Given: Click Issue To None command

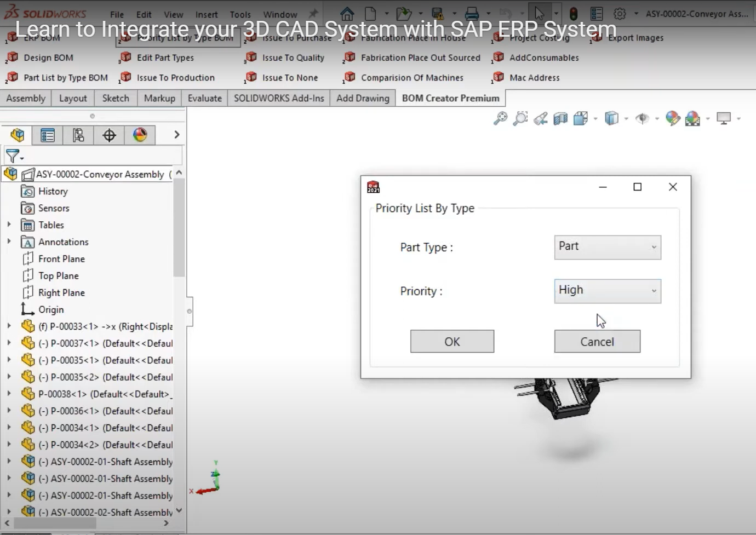Looking at the screenshot, I should (x=282, y=78).
